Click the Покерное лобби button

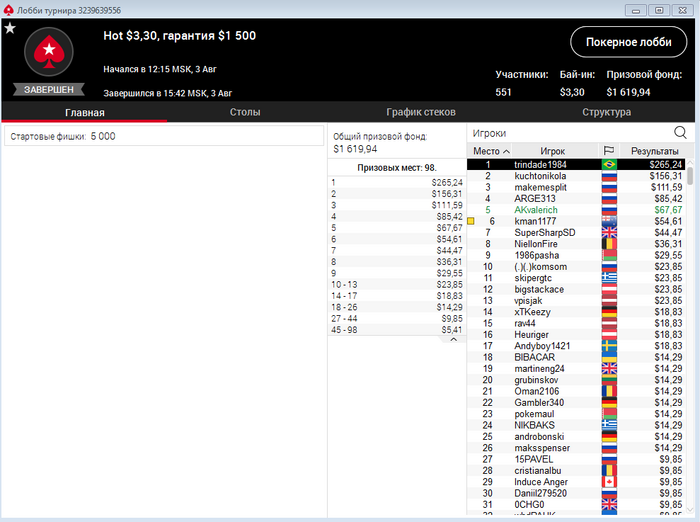(x=629, y=42)
